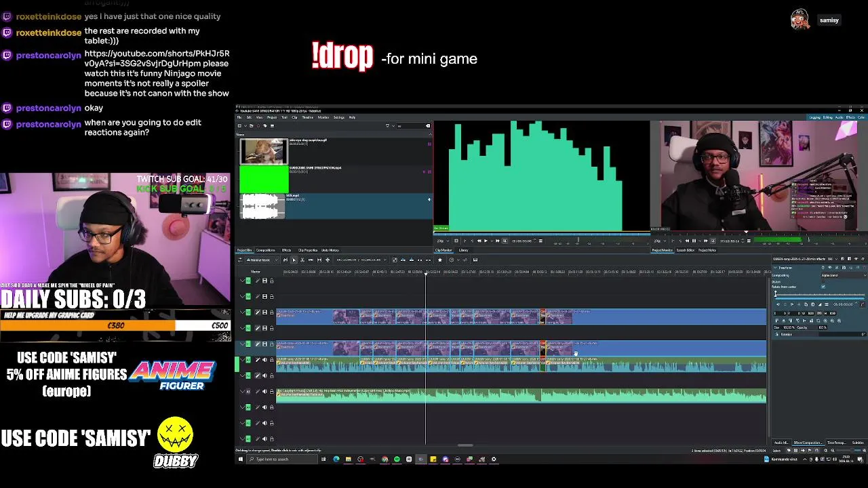Open the Subtitles panel tab
868x488 pixels.
858,443
